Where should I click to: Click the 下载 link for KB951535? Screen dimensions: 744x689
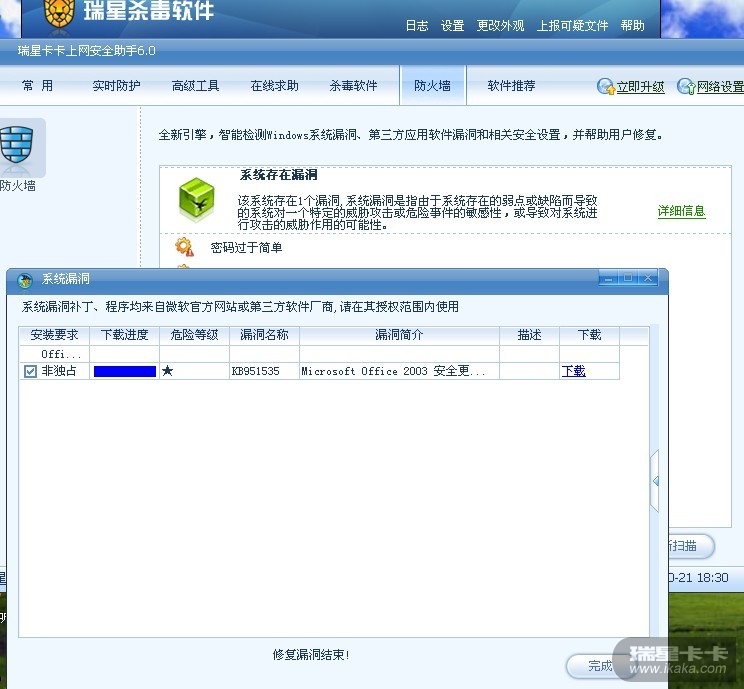[574, 371]
